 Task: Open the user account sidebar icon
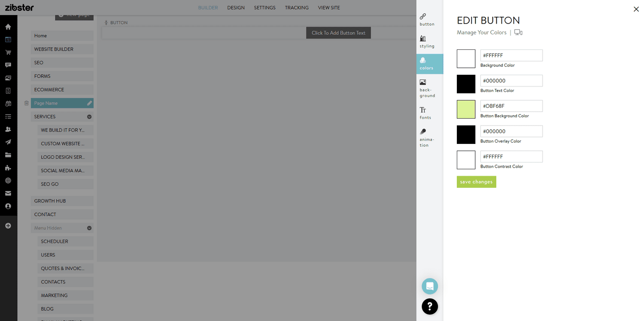[x=8, y=206]
